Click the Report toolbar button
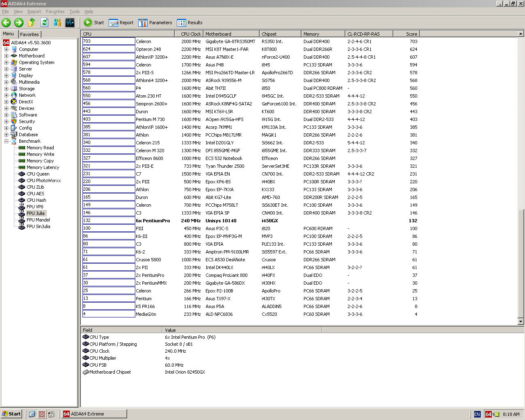Screen dimensions: 525x420 click(121, 23)
